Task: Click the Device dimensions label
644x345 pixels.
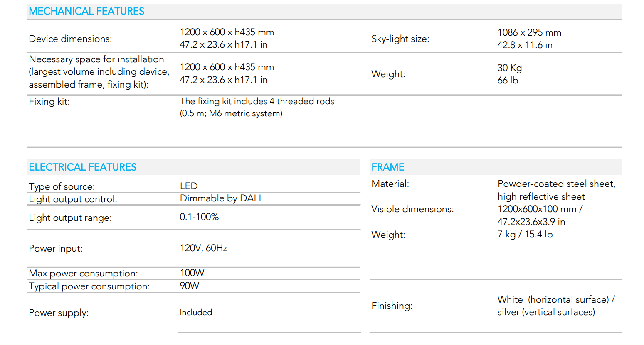Action: pyautogui.click(x=70, y=39)
